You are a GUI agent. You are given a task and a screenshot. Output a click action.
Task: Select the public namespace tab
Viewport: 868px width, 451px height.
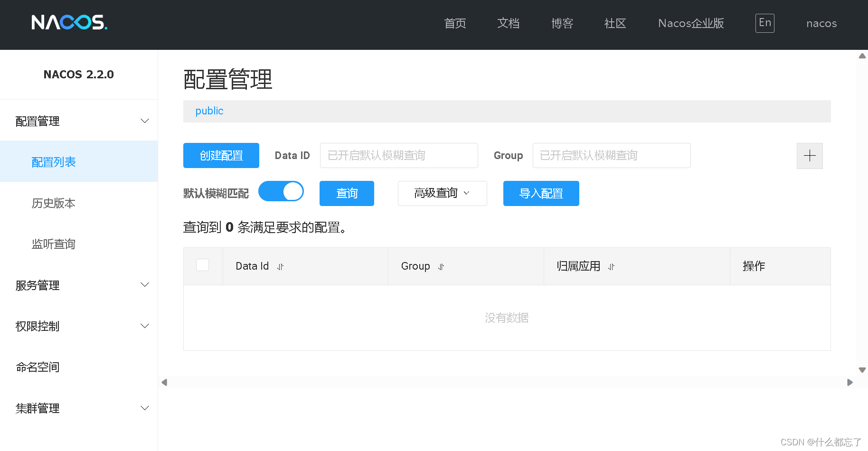[209, 111]
